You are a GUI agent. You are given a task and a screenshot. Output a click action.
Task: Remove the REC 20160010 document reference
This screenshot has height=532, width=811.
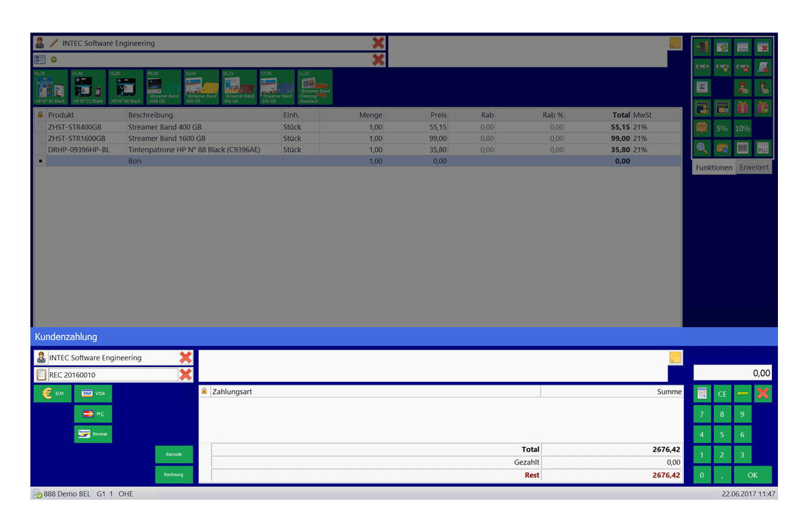pyautogui.click(x=185, y=374)
